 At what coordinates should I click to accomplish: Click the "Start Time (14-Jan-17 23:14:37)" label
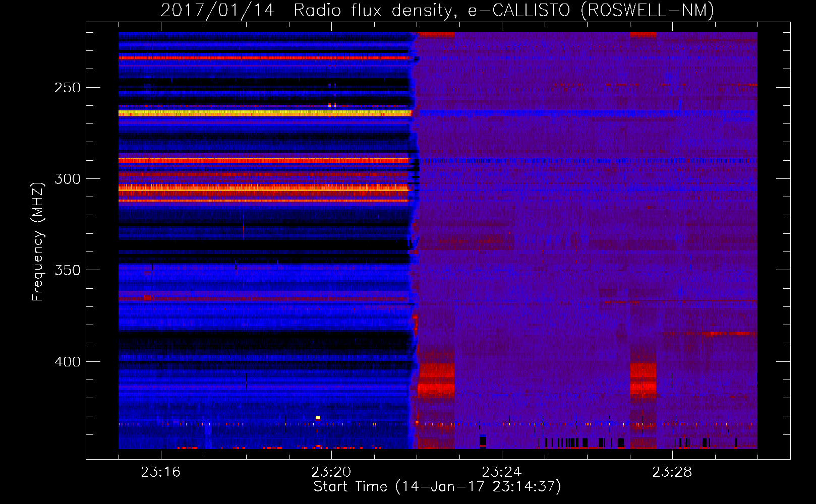pyautogui.click(x=437, y=487)
